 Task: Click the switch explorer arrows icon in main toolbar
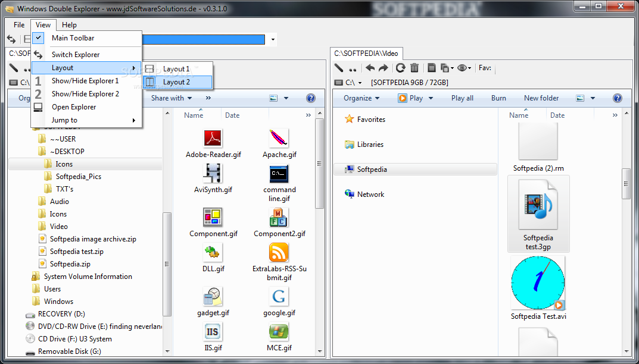(x=11, y=39)
